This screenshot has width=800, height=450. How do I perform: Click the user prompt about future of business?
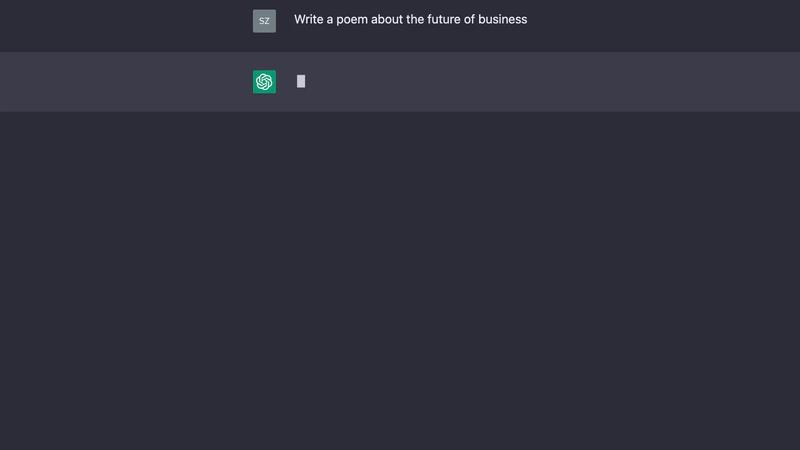click(x=410, y=19)
